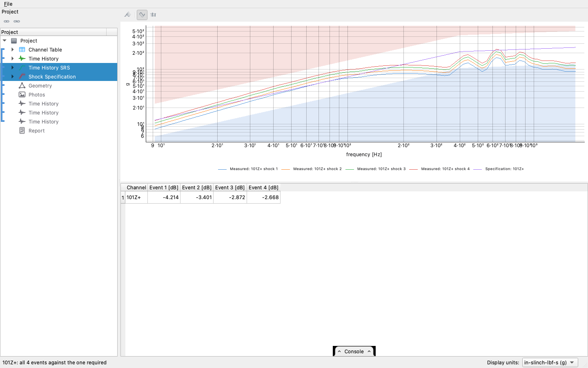Click the Time History SRS curve icon
The image size is (588, 368).
point(22,67)
